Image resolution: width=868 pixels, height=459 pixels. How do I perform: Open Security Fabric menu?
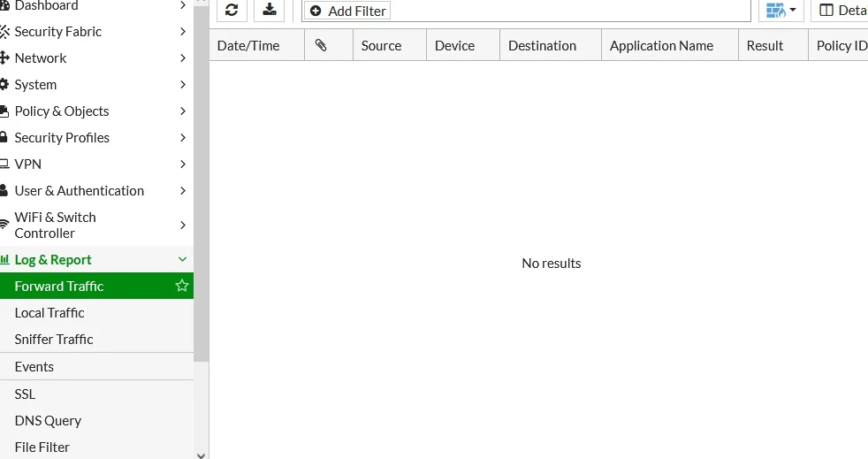coord(97,32)
